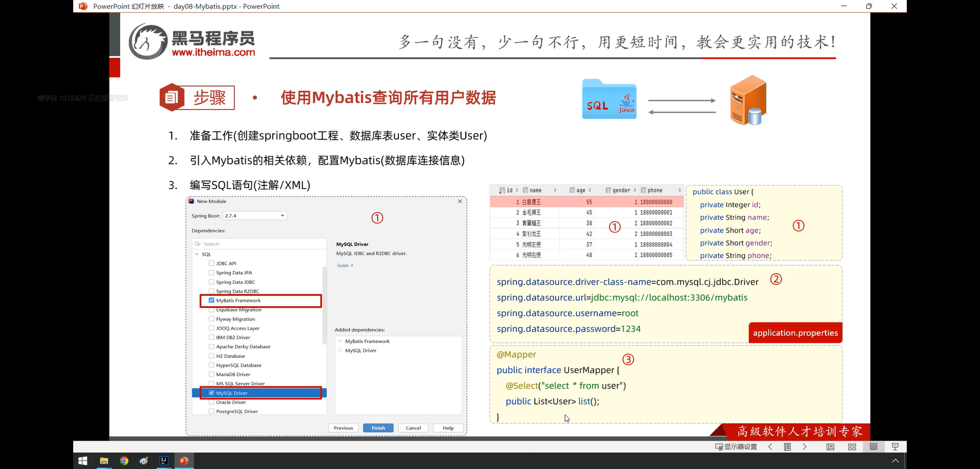Select the PowerPoint taskbar icon

184,461
